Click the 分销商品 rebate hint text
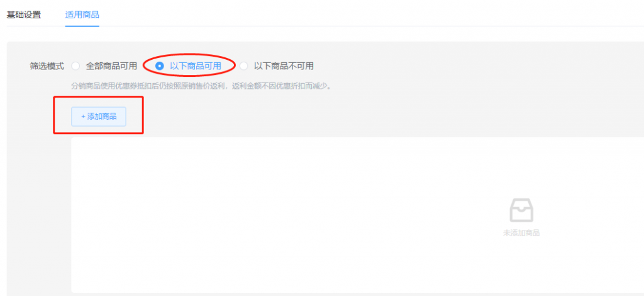Screen dimensions: 644x296 click(201, 87)
